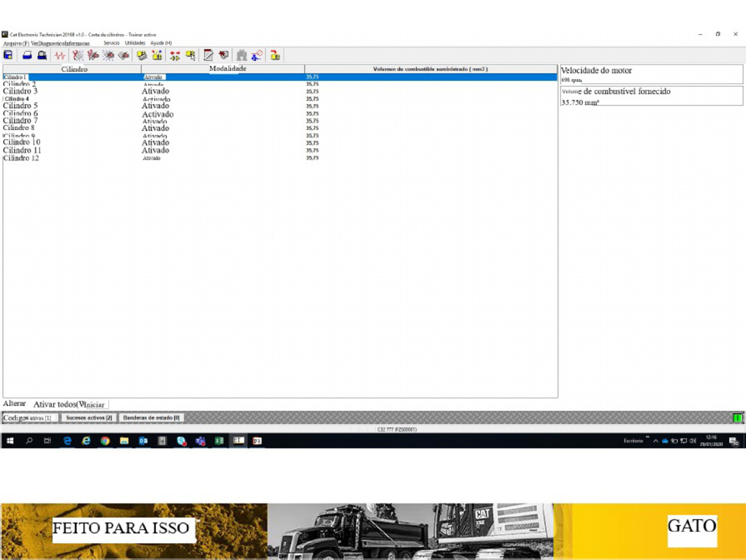Open Outlook from the taskbar
Viewport: 746px width, 560px height.
coord(143,441)
